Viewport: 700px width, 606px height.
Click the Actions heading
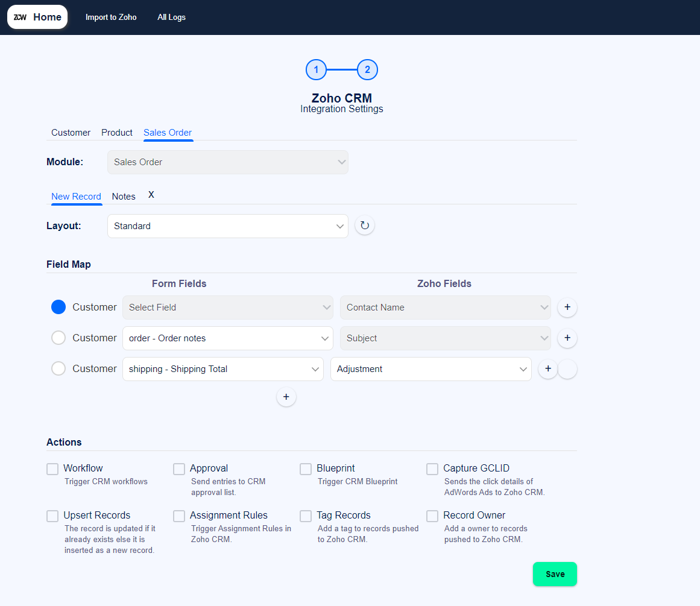click(65, 442)
